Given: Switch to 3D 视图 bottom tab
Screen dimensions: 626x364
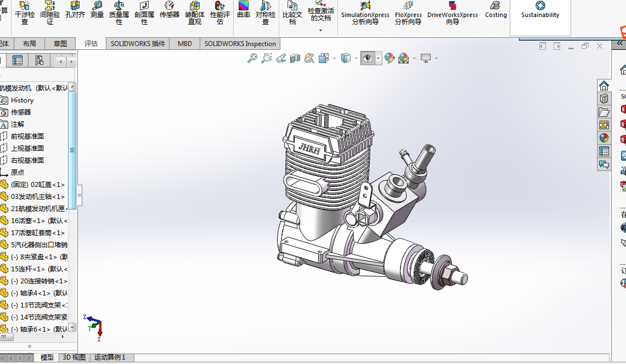Looking at the screenshot, I should 74,357.
